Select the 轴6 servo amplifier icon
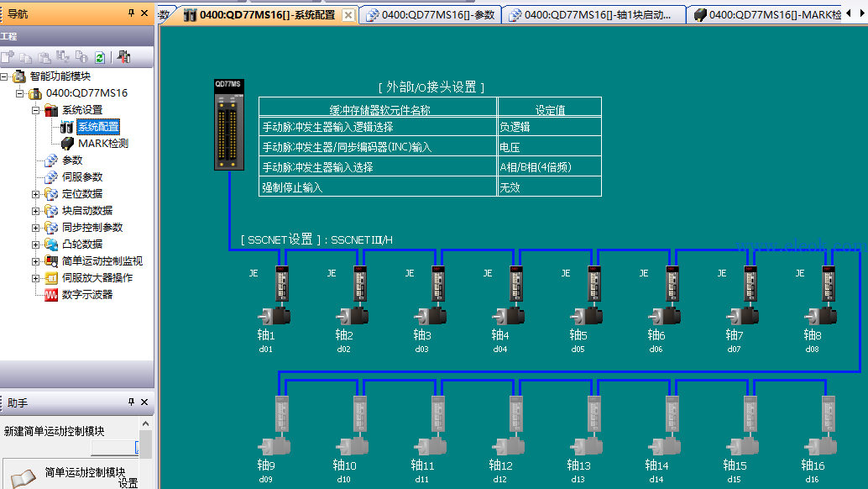Viewport: 868px width, 489px height. coord(672,283)
